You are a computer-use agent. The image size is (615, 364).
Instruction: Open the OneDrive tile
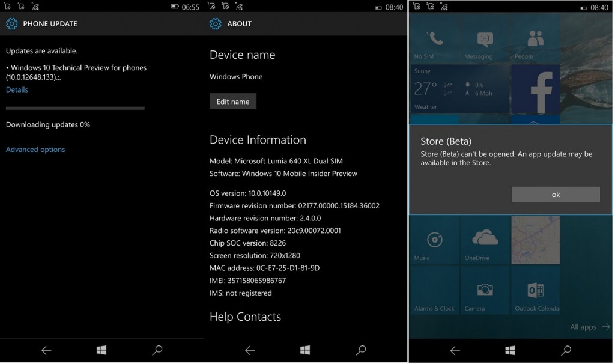[x=485, y=240]
